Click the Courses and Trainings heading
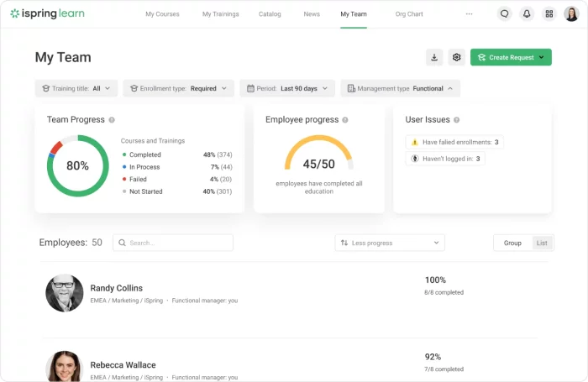Viewport: 588px width, 382px height. point(153,141)
